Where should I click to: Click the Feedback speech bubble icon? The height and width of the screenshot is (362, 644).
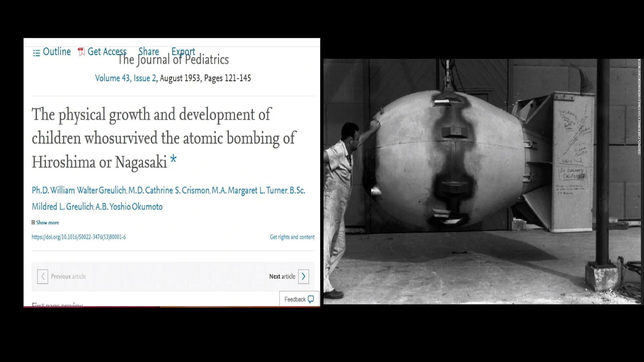[311, 299]
